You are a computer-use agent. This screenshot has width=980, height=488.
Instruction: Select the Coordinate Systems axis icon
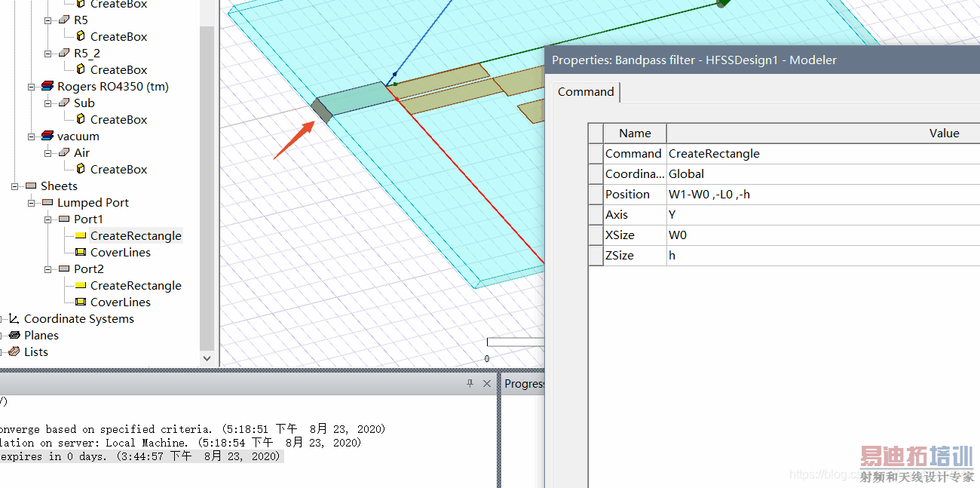pyautogui.click(x=14, y=319)
